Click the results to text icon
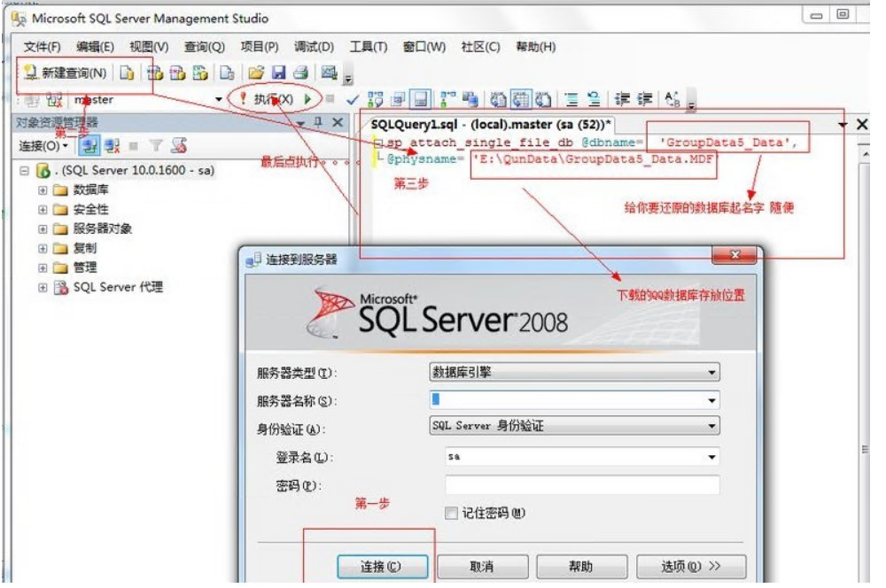Screen dimensions: 886x588 coord(498,100)
